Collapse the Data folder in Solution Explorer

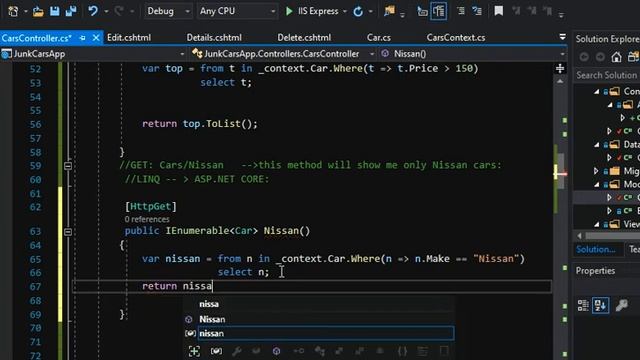tap(597, 144)
